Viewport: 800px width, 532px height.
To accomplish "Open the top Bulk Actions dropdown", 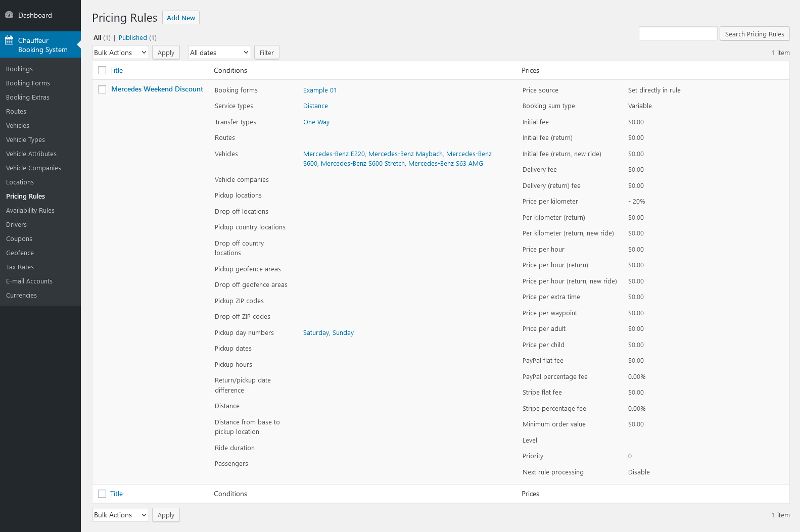I will tap(120, 53).
